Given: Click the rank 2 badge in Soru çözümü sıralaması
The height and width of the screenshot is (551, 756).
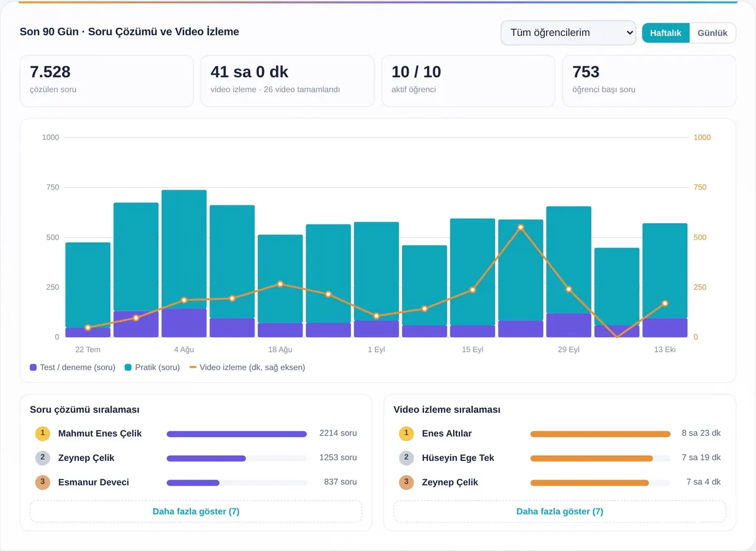Looking at the screenshot, I should [x=42, y=458].
